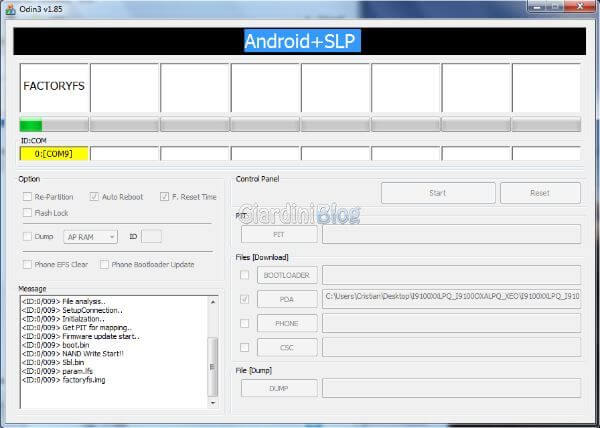Click the DUMP file button
Image resolution: width=600 pixels, height=428 pixels.
tap(279, 388)
